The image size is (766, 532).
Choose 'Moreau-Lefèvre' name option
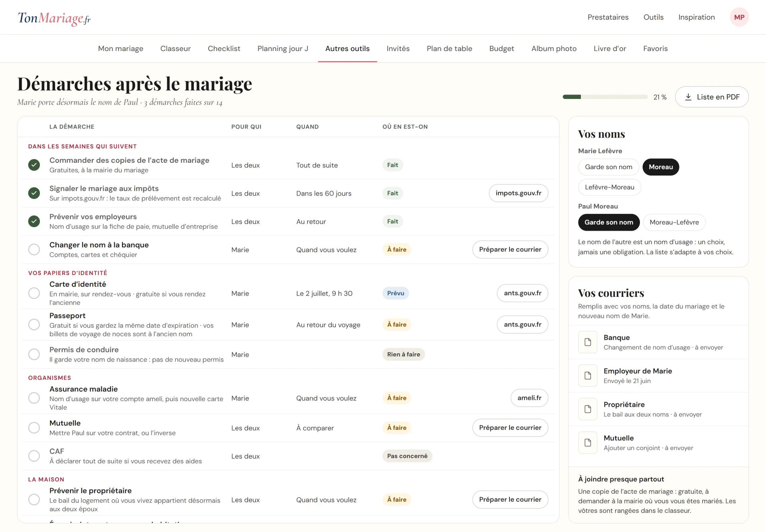tap(674, 222)
